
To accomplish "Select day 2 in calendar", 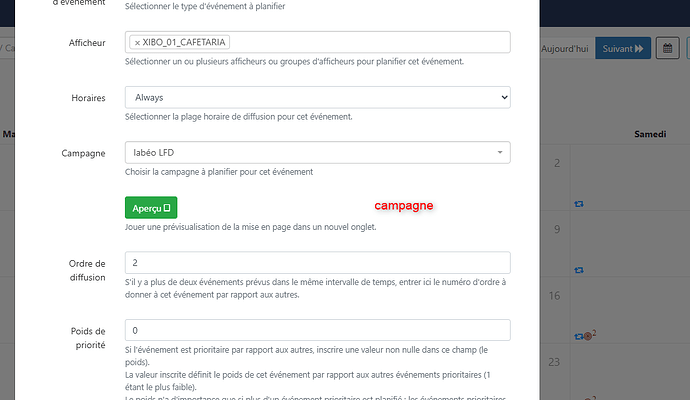I will pyautogui.click(x=557, y=163).
